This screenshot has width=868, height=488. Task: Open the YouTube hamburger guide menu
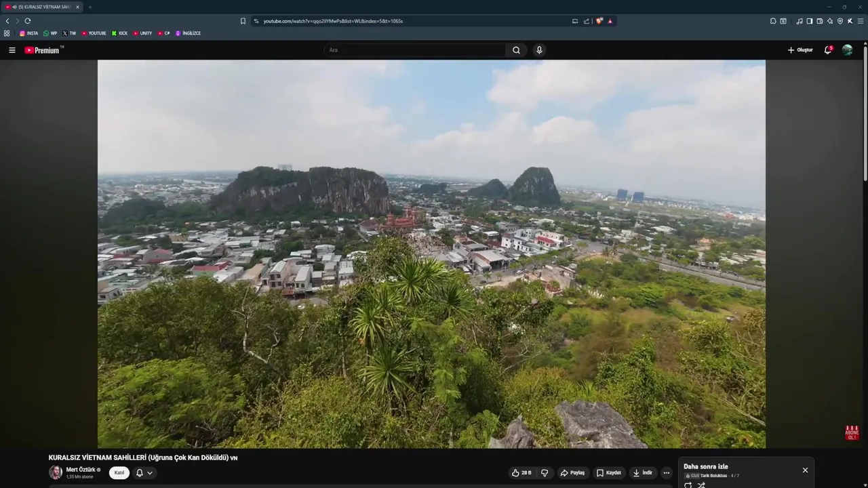[x=12, y=50]
